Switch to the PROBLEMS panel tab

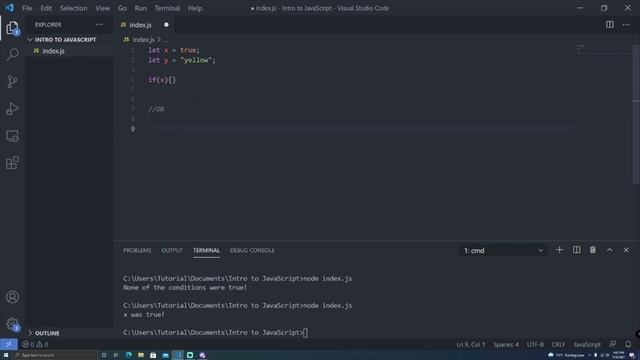(137, 250)
